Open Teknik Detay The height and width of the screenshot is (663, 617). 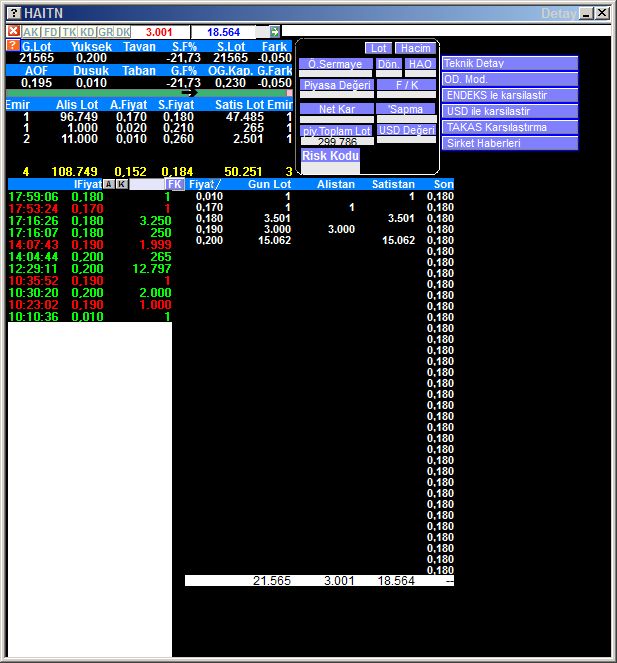(510, 63)
